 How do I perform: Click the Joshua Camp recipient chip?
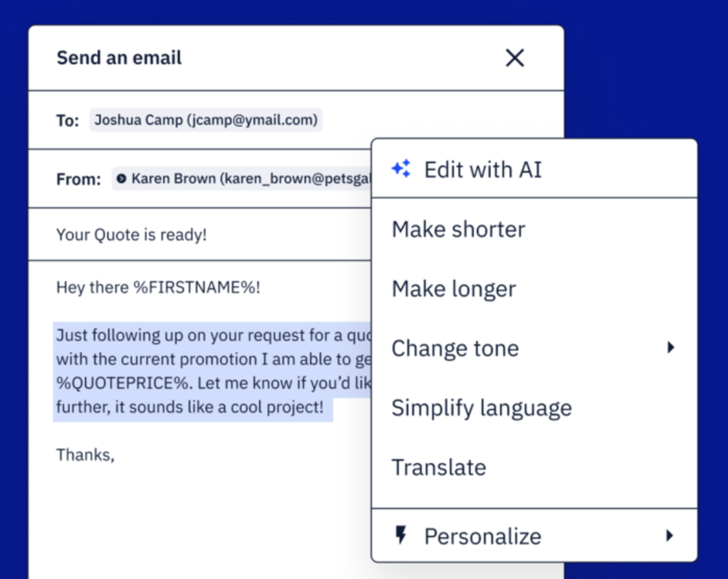coord(206,120)
